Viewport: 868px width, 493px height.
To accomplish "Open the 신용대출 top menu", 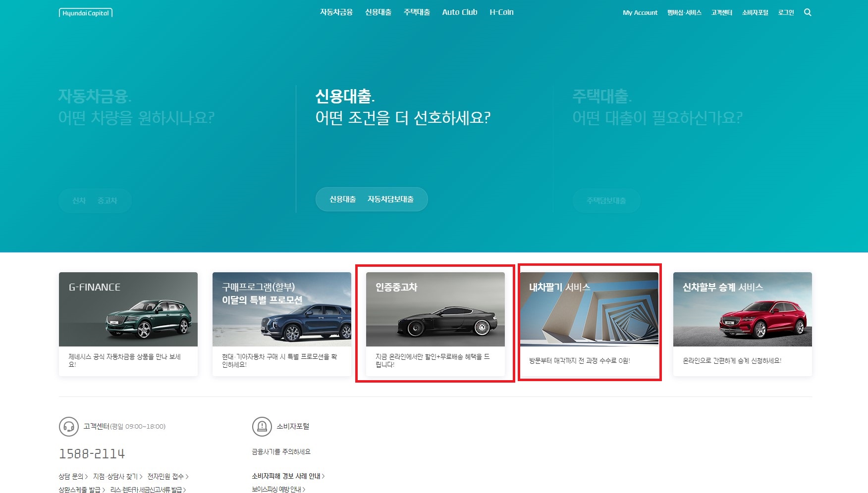I will [x=378, y=12].
